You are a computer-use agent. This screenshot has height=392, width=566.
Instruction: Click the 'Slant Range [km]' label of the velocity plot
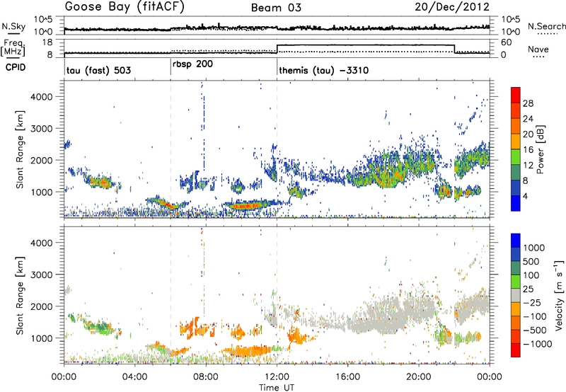[20, 295]
